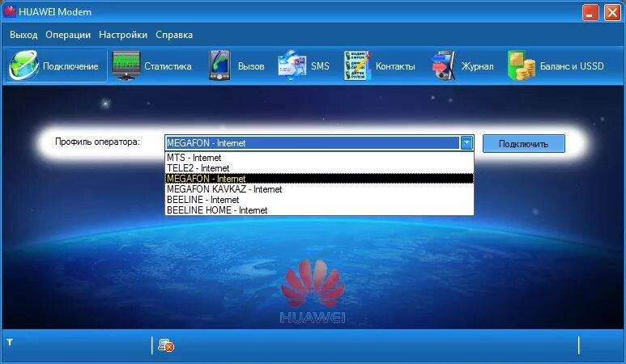Screen dimensions: 626x364
Task: Select BEELINE HOME - Internet profile
Action: (x=319, y=210)
